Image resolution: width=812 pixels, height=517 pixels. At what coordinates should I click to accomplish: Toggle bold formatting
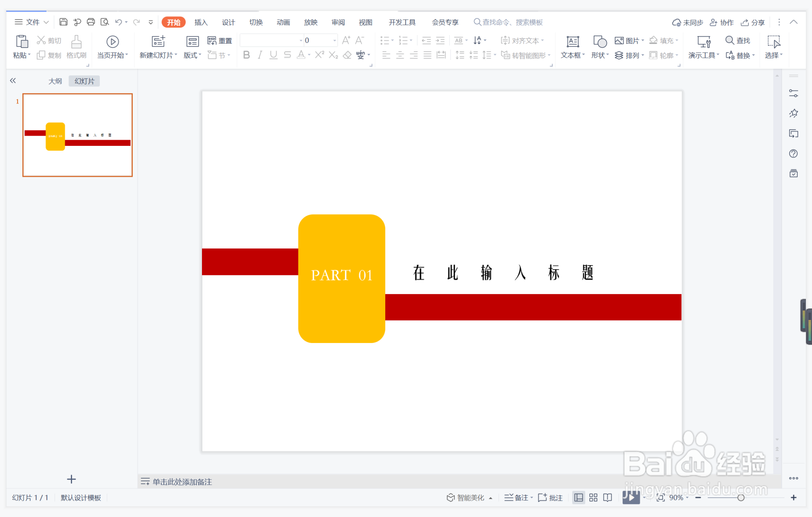point(246,55)
